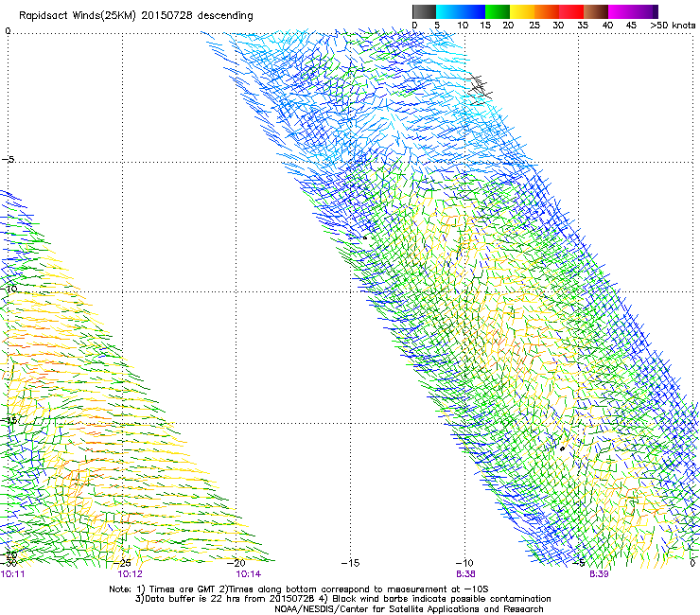Click the cyan-blue 5-15 knots color bar segment

tap(461, 11)
